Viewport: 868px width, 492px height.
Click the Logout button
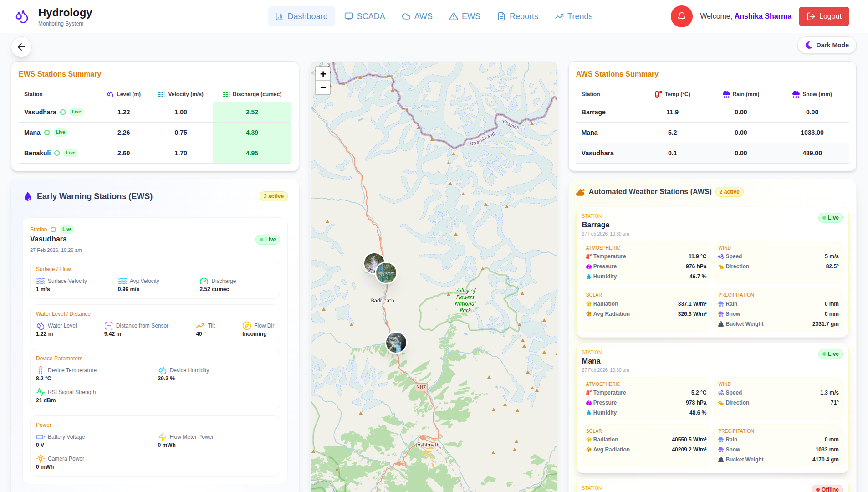pyautogui.click(x=823, y=16)
